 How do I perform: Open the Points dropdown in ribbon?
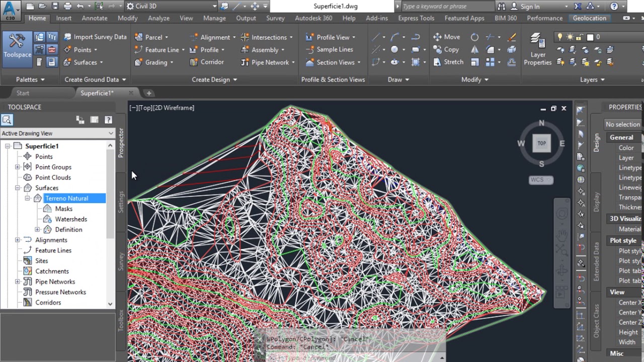pyautogui.click(x=80, y=50)
